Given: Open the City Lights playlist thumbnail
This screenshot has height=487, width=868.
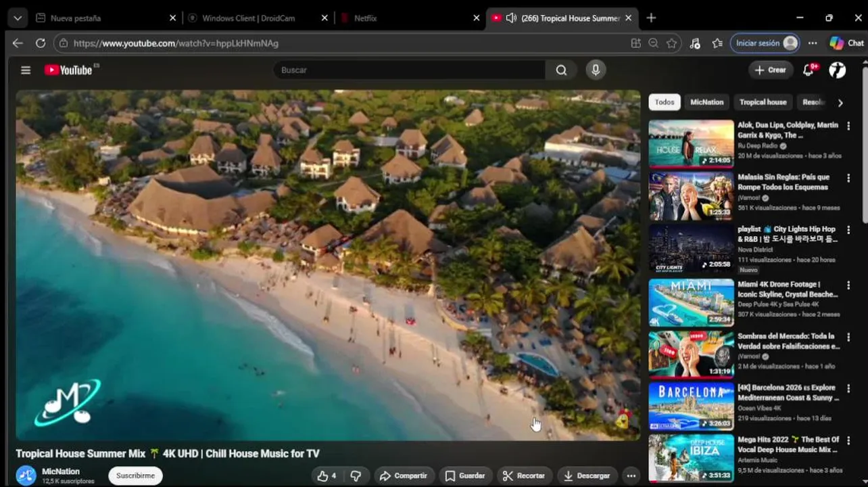Looking at the screenshot, I should [x=691, y=248].
